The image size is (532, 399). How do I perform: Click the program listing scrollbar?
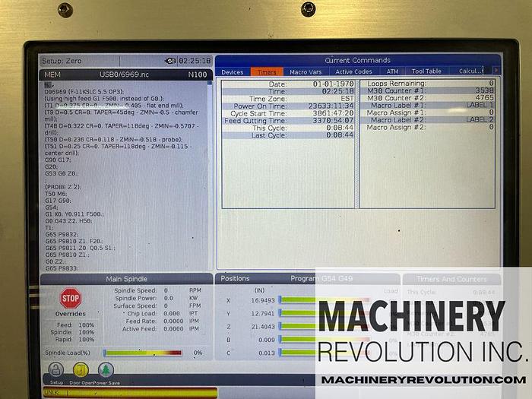[210, 176]
